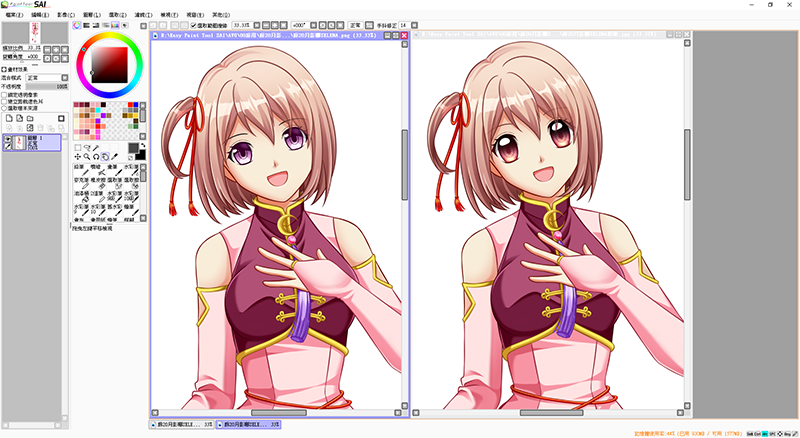Screen dimensions: 800x438
Task: Maximize the left canvas document window
Action: 395,35
